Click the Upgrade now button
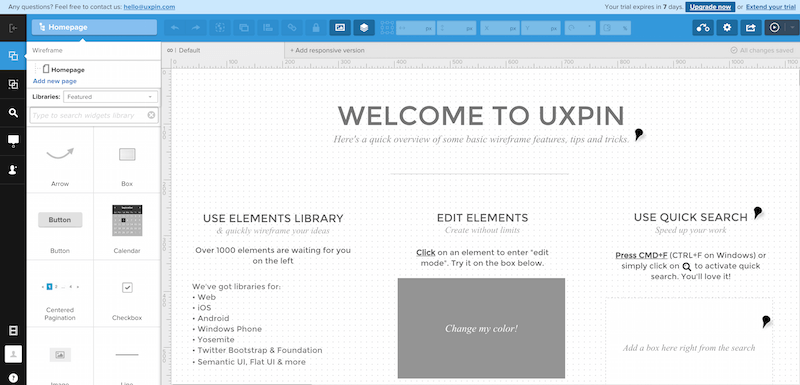 pyautogui.click(x=710, y=7)
